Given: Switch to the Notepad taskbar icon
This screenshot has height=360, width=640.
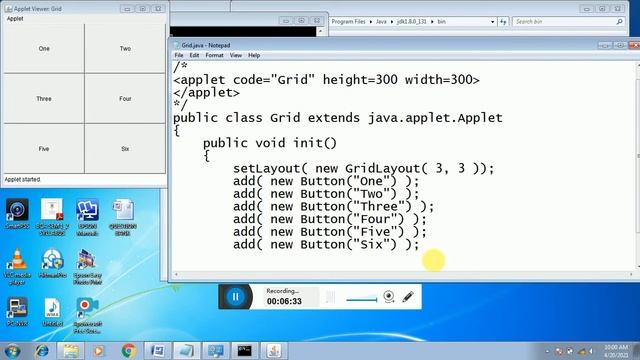Looking at the screenshot, I should pos(187,351).
